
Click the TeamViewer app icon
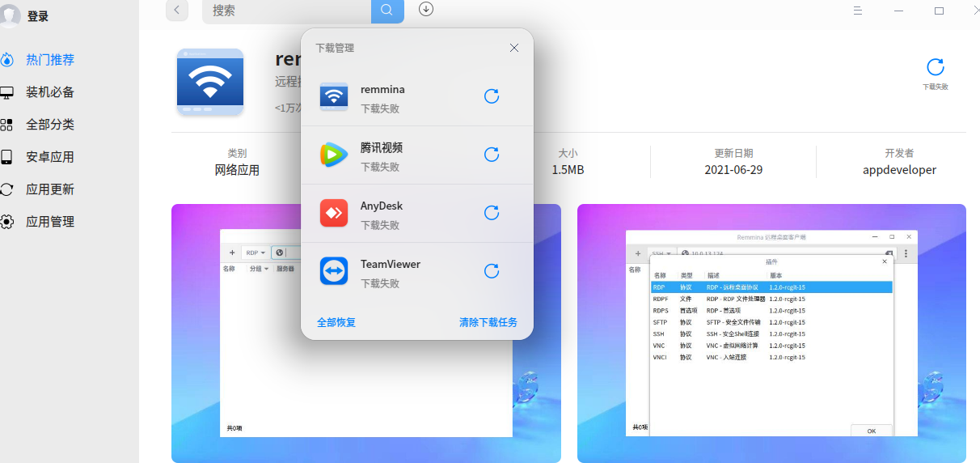334,271
